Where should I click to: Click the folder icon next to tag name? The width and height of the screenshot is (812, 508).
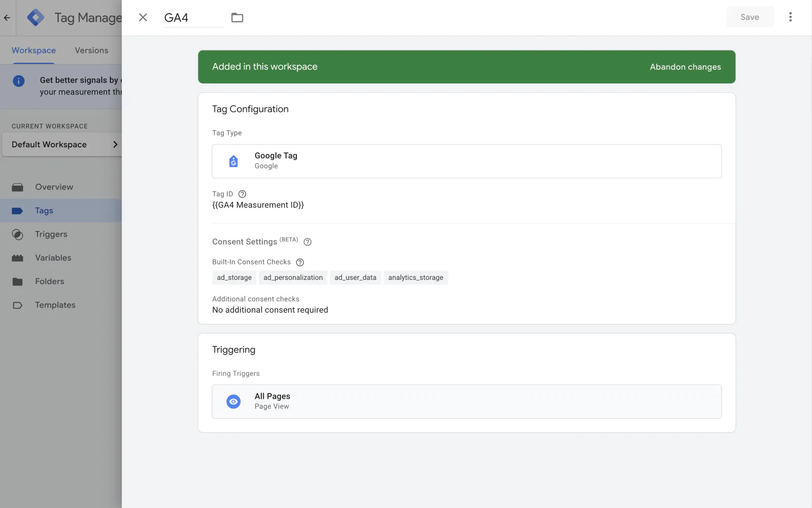click(x=237, y=18)
